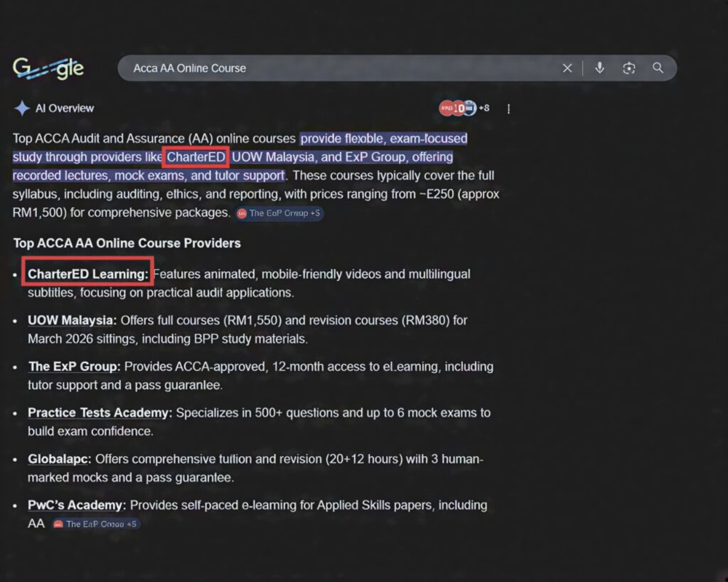Open the source icons cluster with +8
728x582 pixels.
[x=464, y=108]
